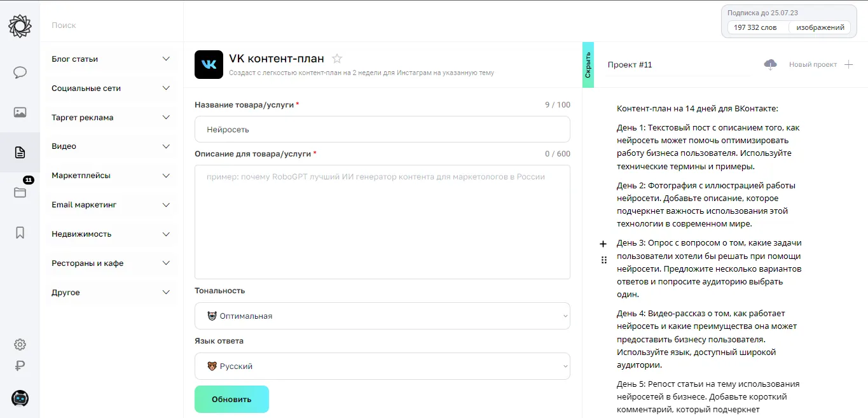The image size is (868, 418).
Task: Open the bookmarks sidebar icon
Action: click(20, 232)
